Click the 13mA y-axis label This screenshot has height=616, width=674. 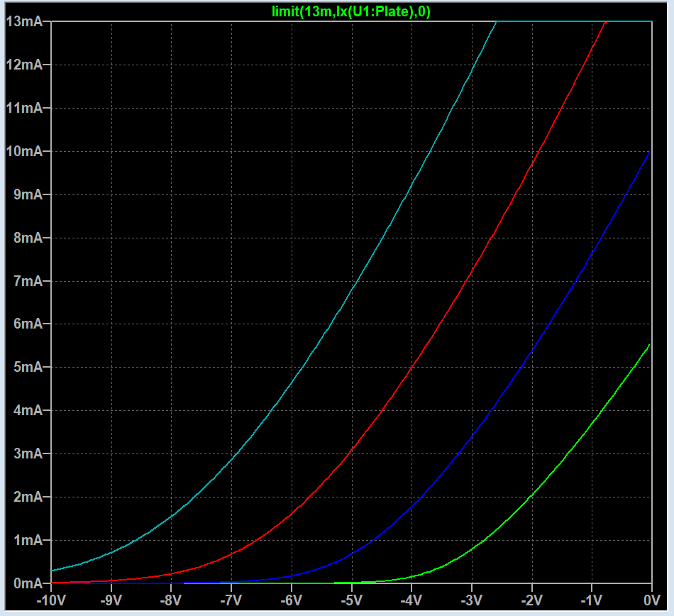24,21
